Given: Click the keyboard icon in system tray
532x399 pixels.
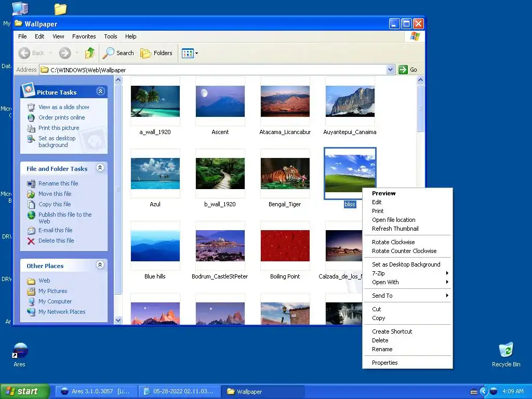Looking at the screenshot, I should pyautogui.click(x=474, y=392).
